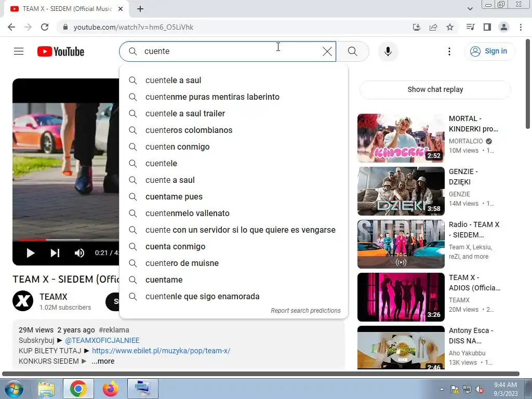Viewport: 532px width, 399px height.
Task: Share this page icon in address bar
Action: 433,27
